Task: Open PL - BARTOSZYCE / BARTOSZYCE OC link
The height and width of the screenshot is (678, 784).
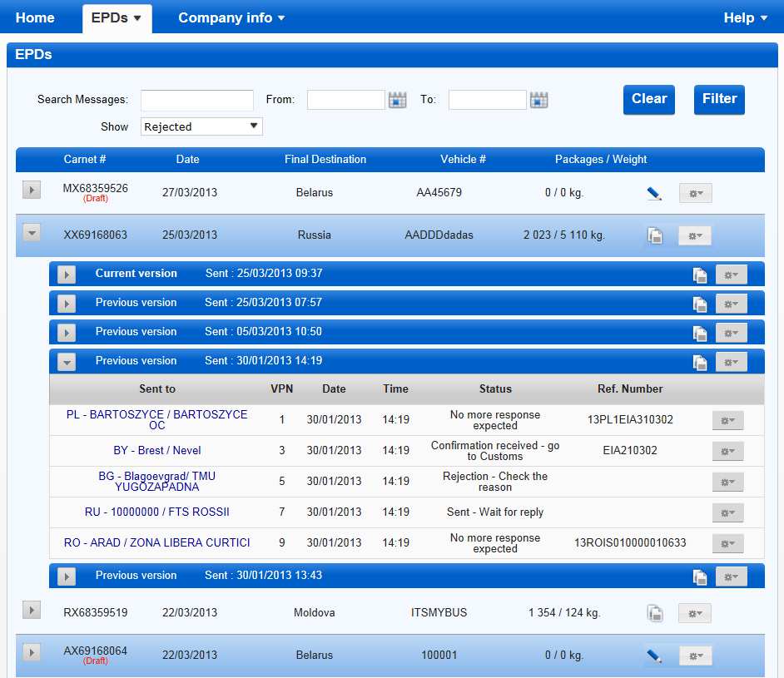Action: (157, 419)
